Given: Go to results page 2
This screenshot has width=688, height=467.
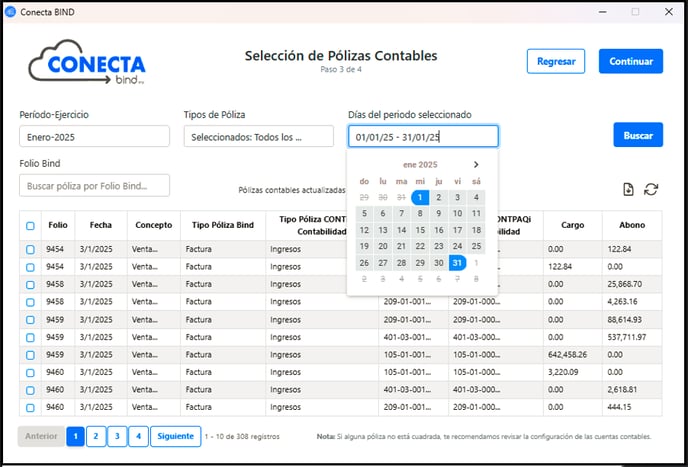Looking at the screenshot, I should [96, 436].
